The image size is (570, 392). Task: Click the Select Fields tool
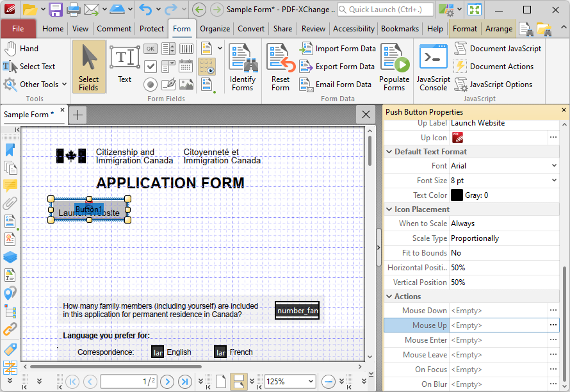(88, 67)
